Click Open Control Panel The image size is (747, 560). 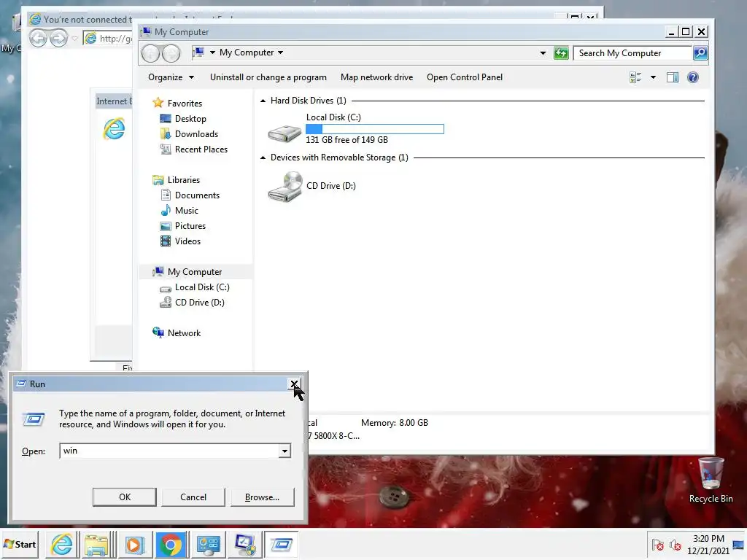[465, 77]
